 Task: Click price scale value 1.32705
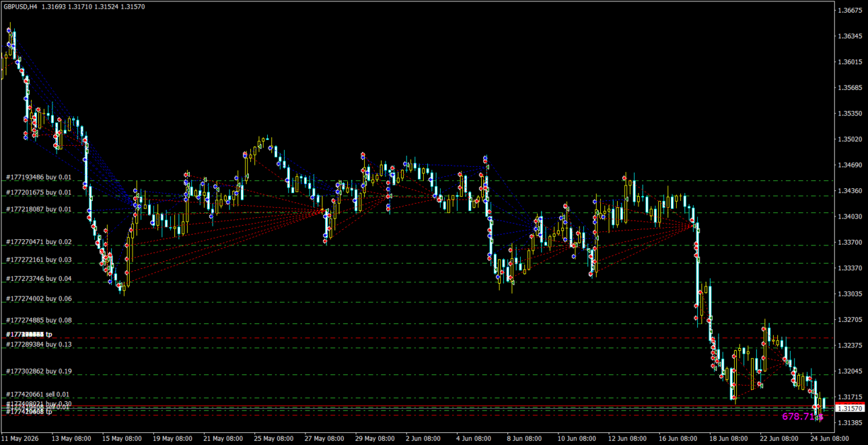(850, 320)
